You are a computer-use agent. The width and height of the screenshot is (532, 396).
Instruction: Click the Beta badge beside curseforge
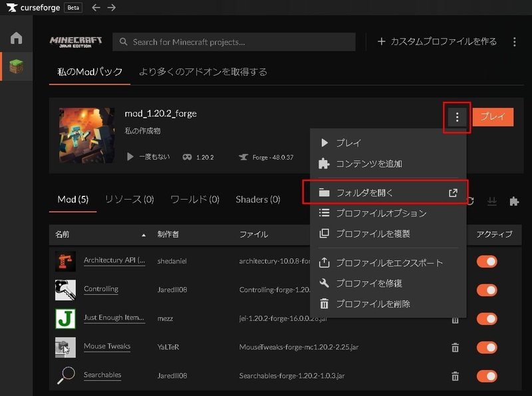(x=73, y=7)
